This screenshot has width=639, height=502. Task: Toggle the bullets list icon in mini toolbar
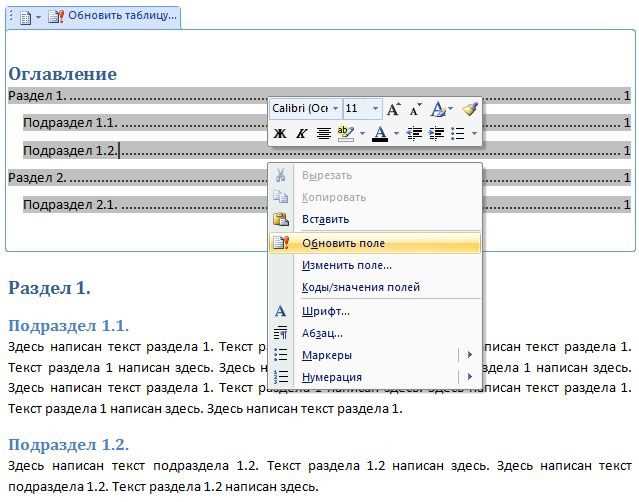458,133
